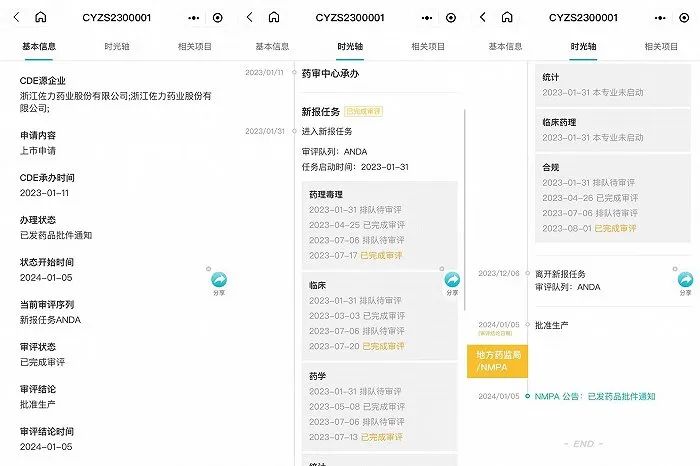
Task: Tap the right panel's blue share icon
Action: tap(685, 281)
